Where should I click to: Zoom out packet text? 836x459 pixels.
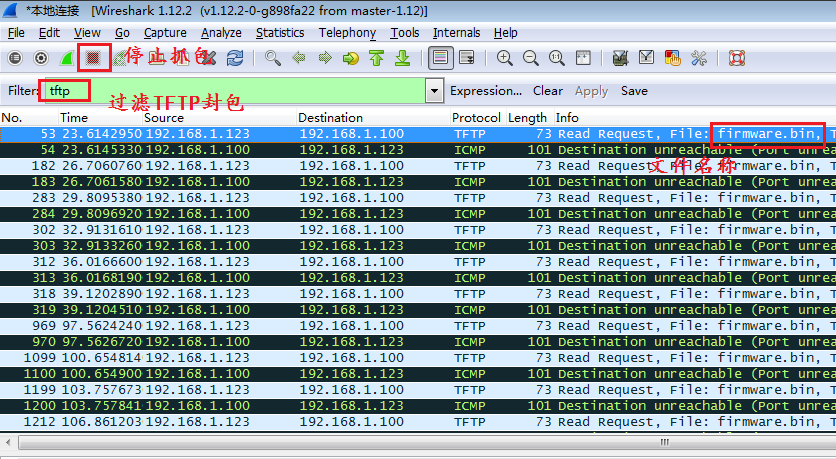click(x=530, y=58)
